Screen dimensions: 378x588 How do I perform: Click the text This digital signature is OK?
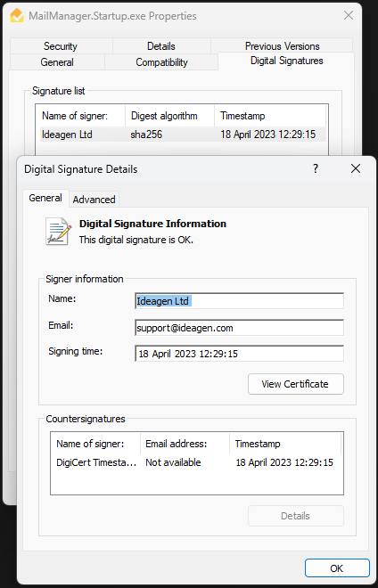[x=136, y=240]
